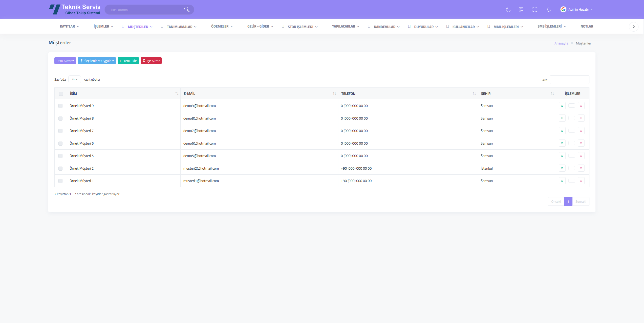Go to the Anasayfa breadcrumb link
Viewport: 644px width, 323px height.
click(561, 43)
